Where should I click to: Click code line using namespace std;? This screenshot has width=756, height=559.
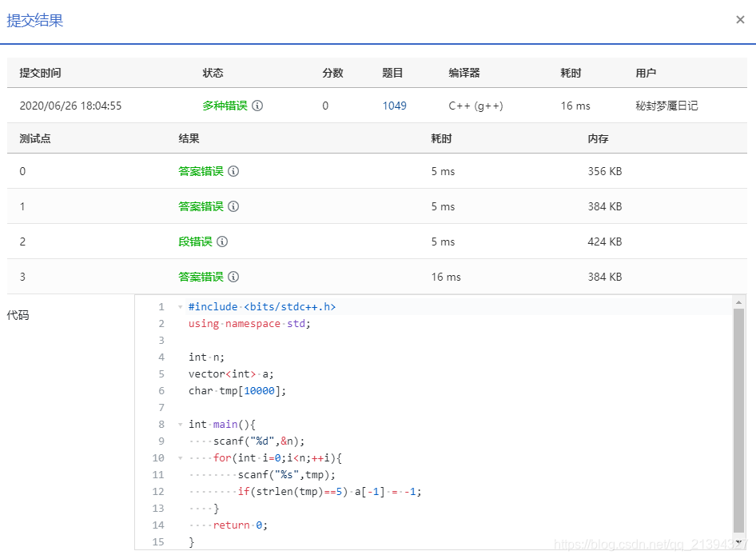tap(249, 324)
